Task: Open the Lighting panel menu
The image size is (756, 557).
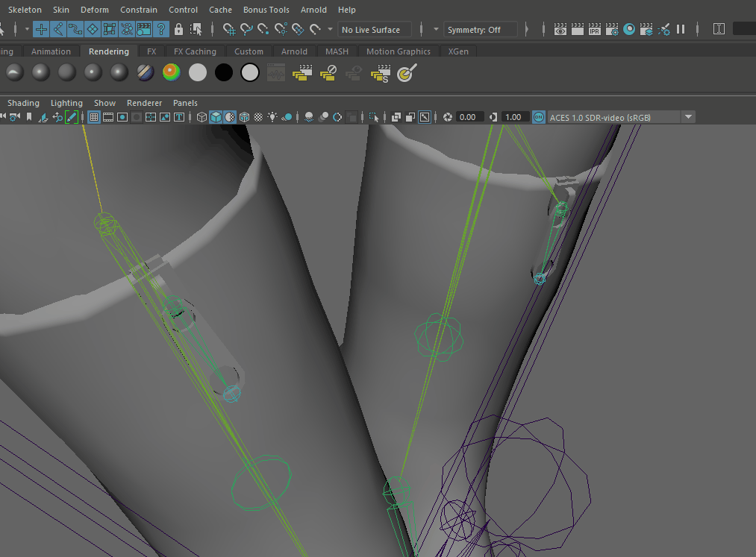Action: pos(66,103)
